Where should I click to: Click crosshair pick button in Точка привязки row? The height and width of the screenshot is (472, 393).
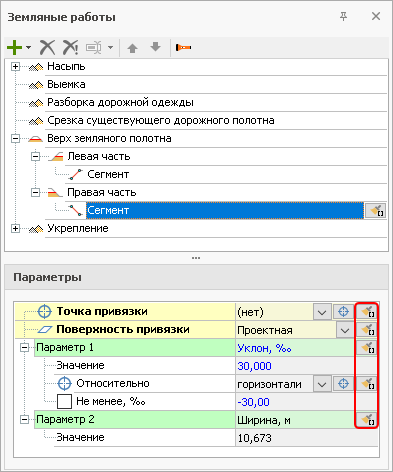pos(343,312)
